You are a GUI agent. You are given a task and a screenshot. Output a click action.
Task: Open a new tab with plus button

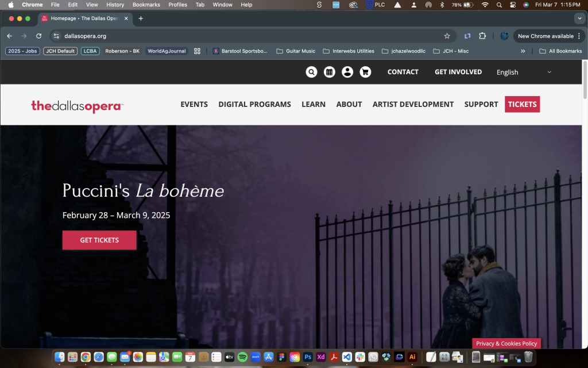coord(141,18)
